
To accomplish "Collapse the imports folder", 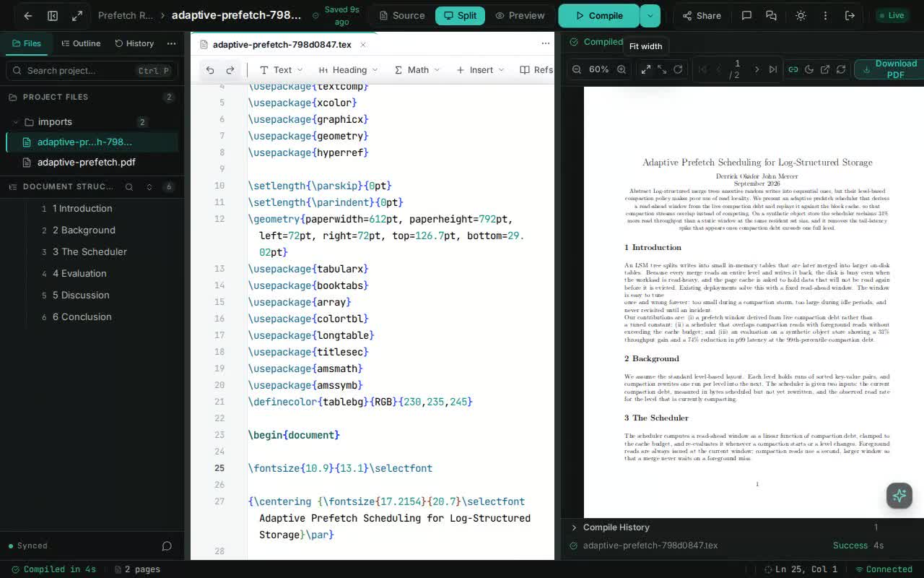I will pos(16,122).
